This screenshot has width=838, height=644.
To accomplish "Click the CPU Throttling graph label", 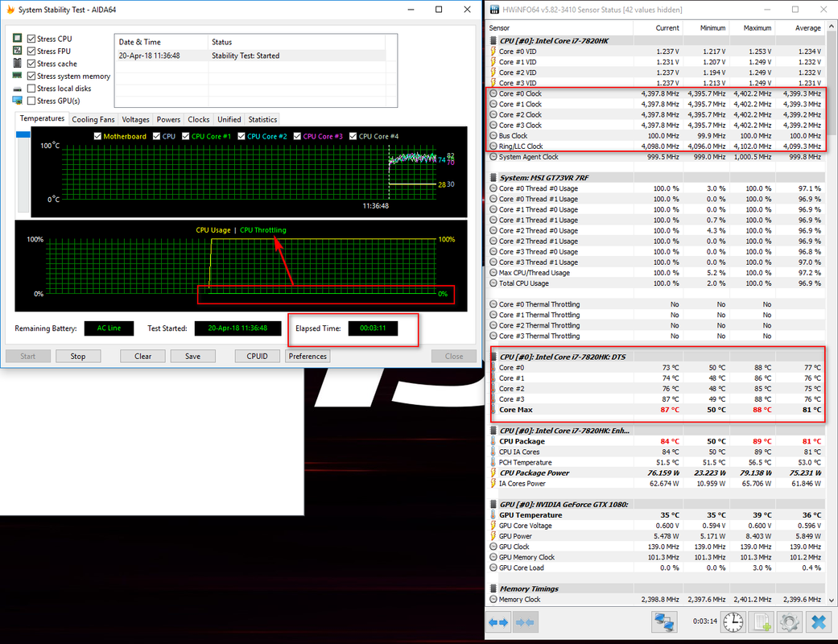I will pyautogui.click(x=263, y=229).
